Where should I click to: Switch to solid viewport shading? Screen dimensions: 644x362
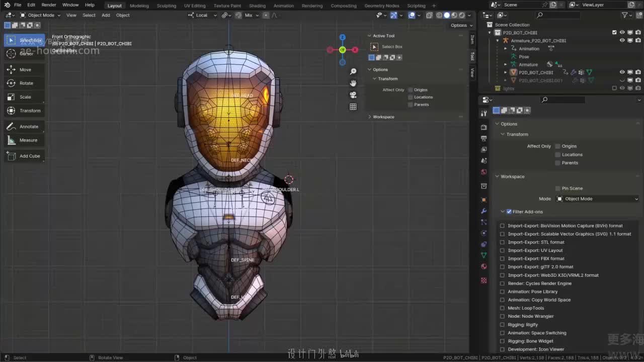point(447,15)
